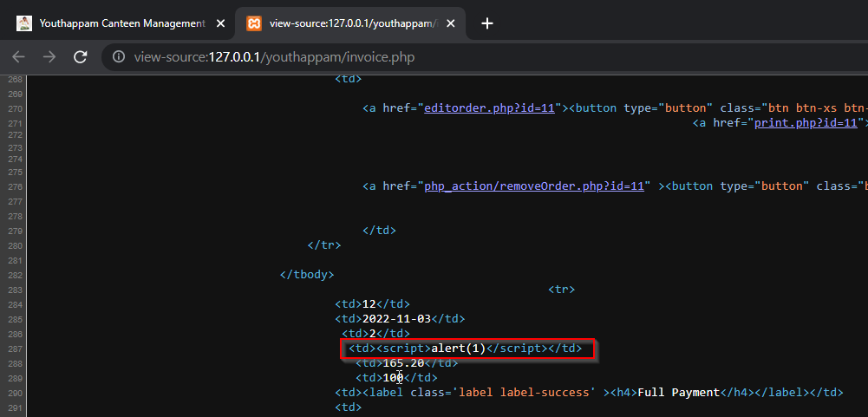Click the alert(1) script text
The height and width of the screenshot is (417, 868).
[x=459, y=349]
